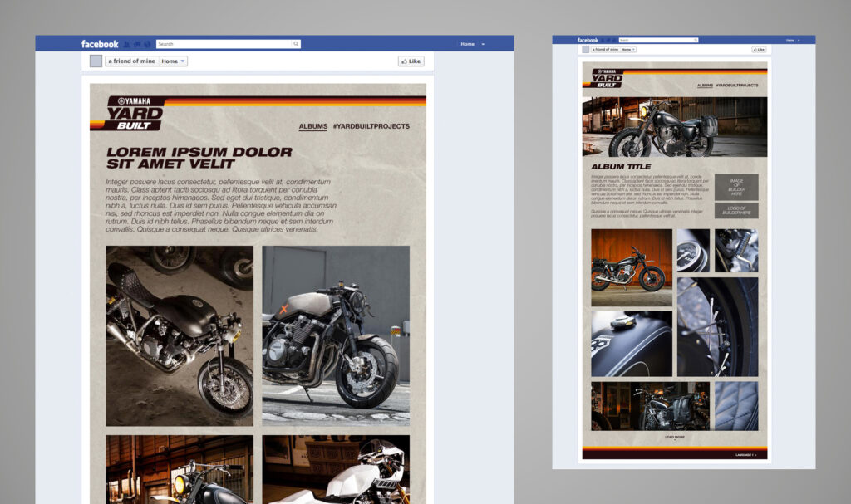Select #YARDBUILTPROJECTS tab in left page
Viewport: 851px width, 504px height.
(371, 126)
